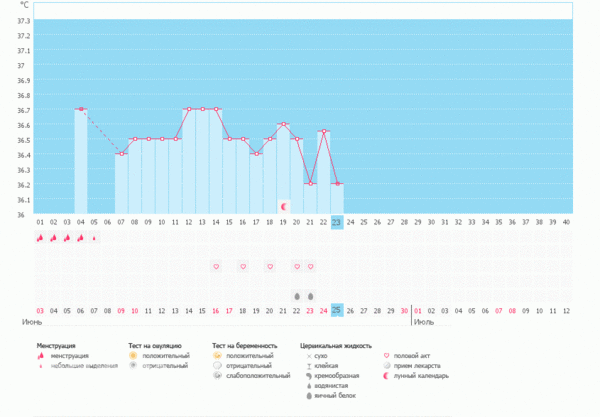600x417 pixels.
Task: Click the weak positive pregnancy test legend icon
Action: [x=219, y=376]
